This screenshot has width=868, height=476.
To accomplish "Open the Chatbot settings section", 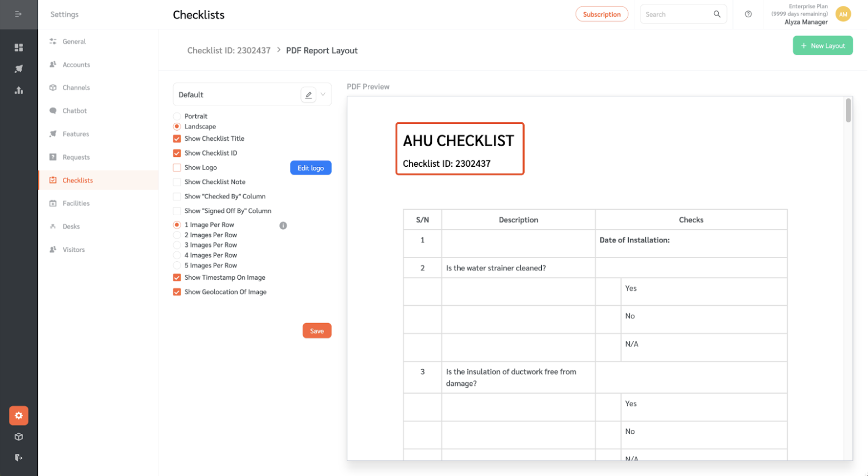I will point(75,110).
